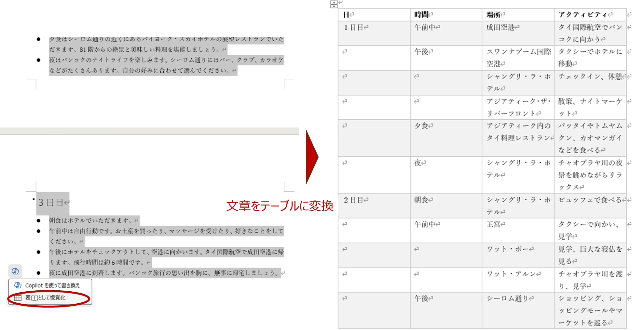644x330 pixels.
Task: Click the '1日目' table cell
Action: [x=374, y=33]
